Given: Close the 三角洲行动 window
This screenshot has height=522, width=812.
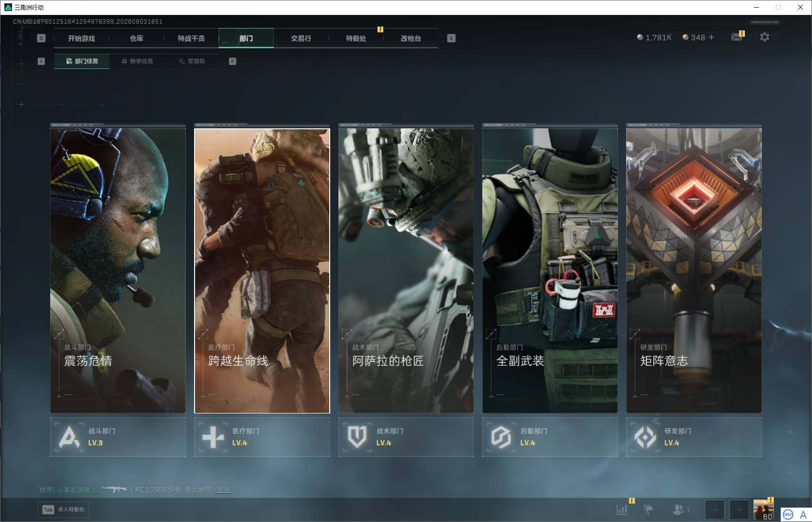Looking at the screenshot, I should (x=800, y=7).
